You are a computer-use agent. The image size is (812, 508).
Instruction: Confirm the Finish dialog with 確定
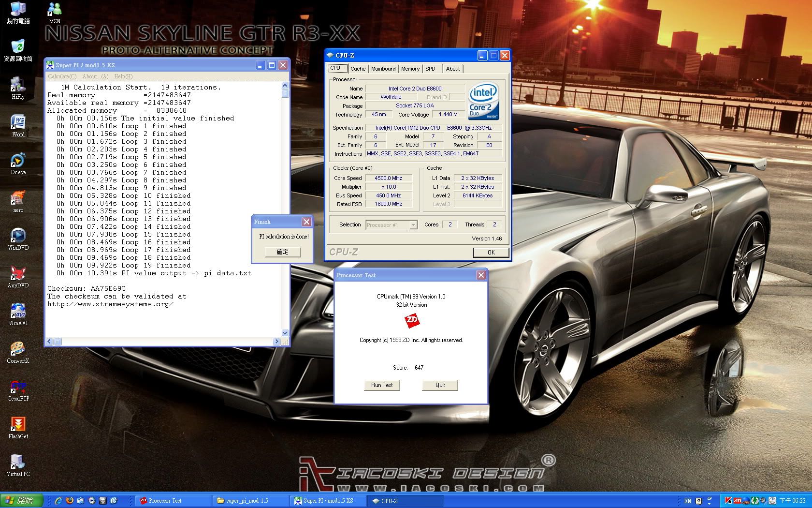click(x=282, y=252)
